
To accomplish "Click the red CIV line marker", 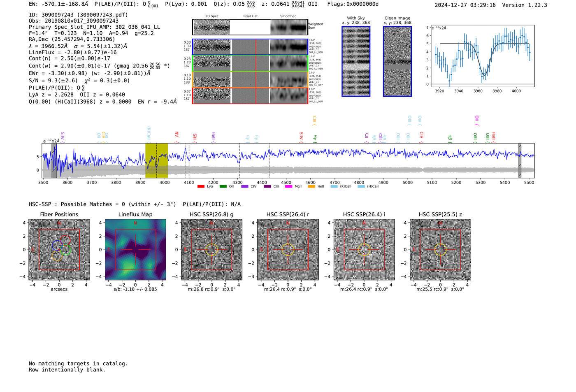I will click(421, 137).
